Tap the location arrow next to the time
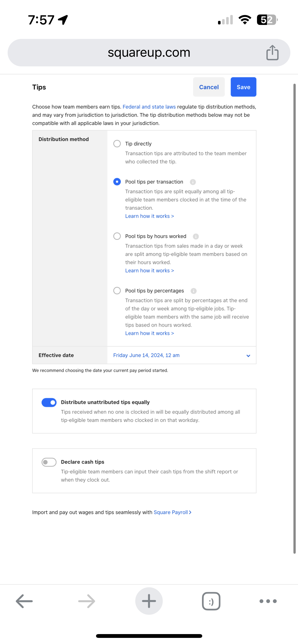 coord(63,20)
